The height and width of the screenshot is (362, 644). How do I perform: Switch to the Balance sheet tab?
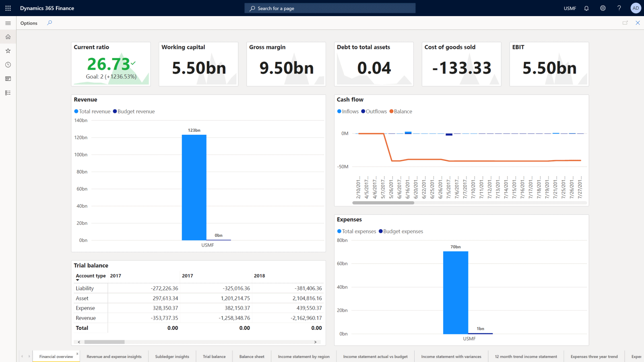click(x=252, y=356)
